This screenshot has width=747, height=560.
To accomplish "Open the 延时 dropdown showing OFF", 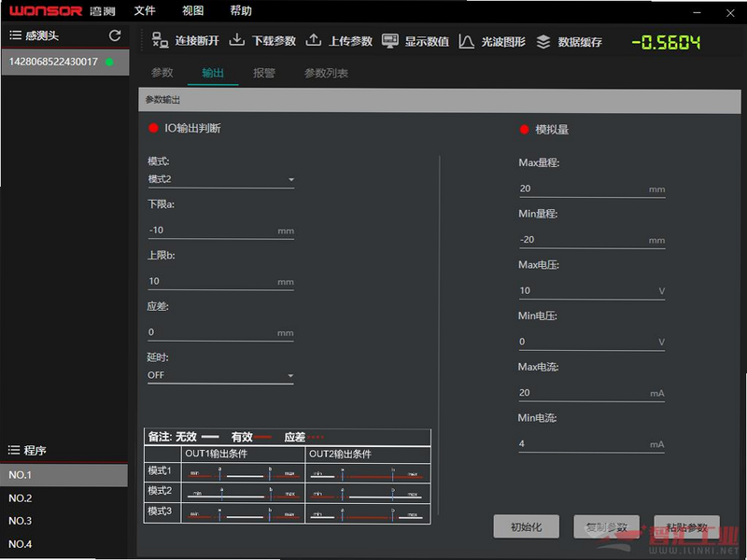I will [220, 375].
